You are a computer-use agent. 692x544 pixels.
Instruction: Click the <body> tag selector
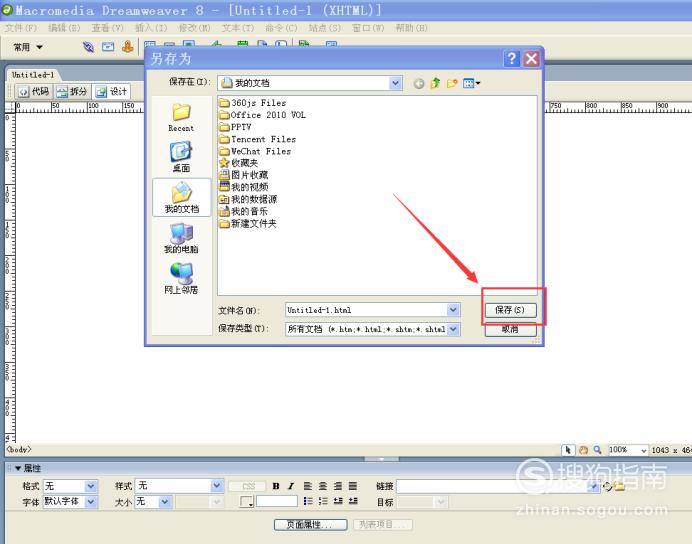19,450
